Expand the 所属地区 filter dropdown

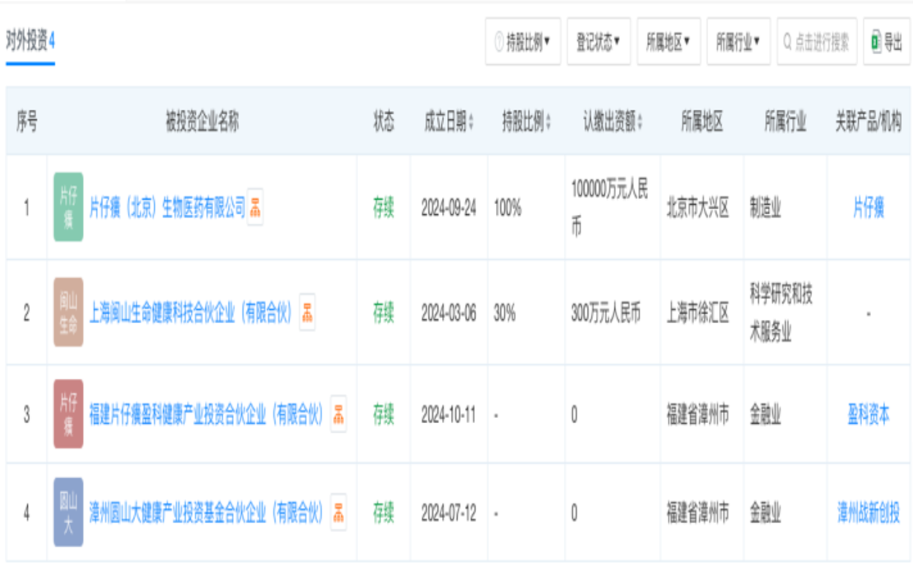668,42
